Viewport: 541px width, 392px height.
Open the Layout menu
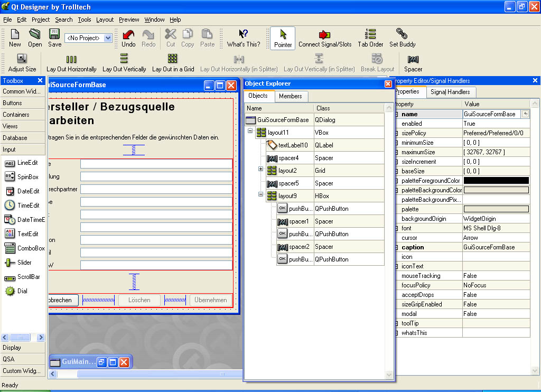tap(105, 20)
